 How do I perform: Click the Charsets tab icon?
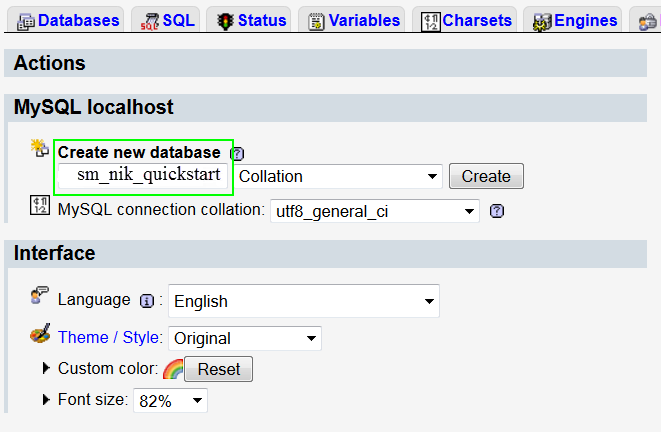coord(431,21)
